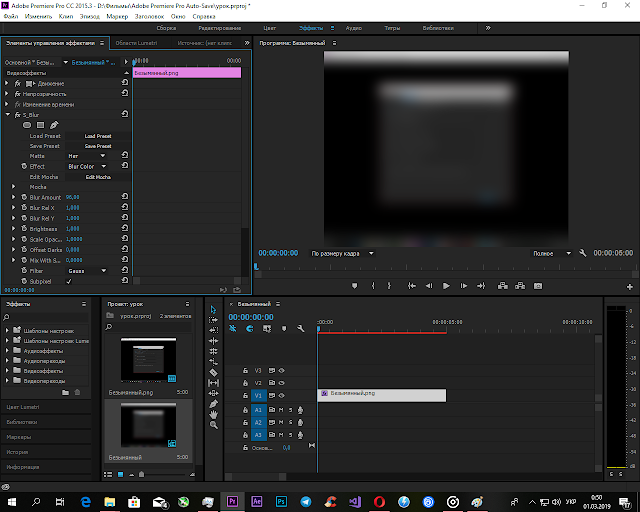Select the Zoom tool magnifier
The height and width of the screenshot is (512, 640).
[x=213, y=425]
